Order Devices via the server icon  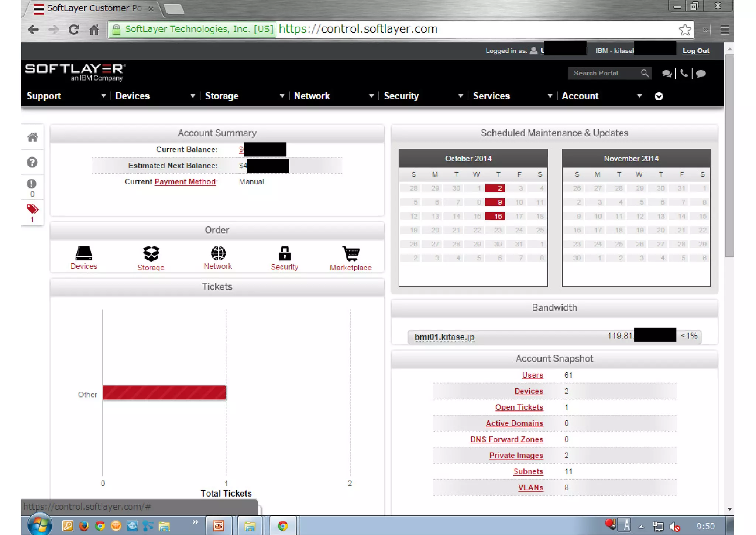84,253
